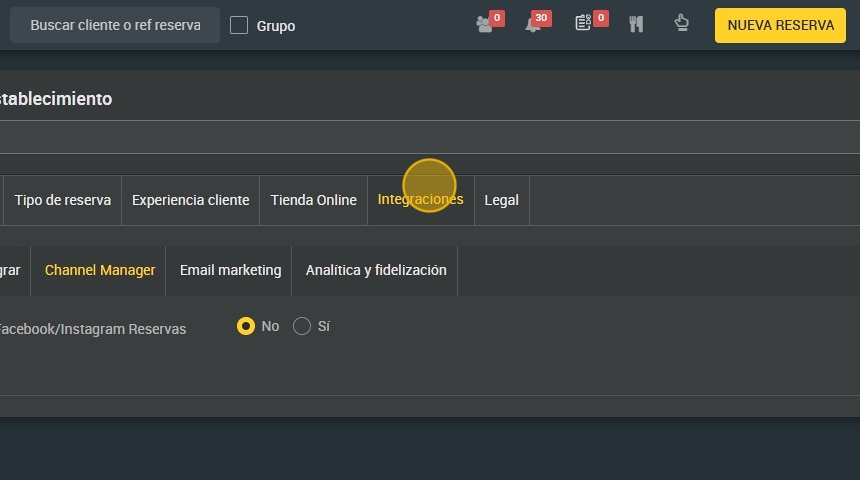Image resolution: width=860 pixels, height=480 pixels.
Task: Click the fork and knife restaurant icon
Action: point(636,24)
